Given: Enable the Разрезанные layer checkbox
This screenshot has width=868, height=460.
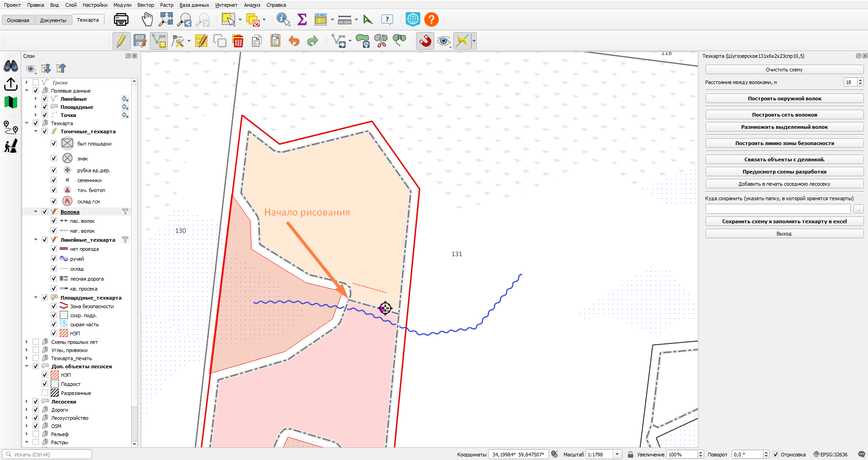Looking at the screenshot, I should (x=45, y=393).
